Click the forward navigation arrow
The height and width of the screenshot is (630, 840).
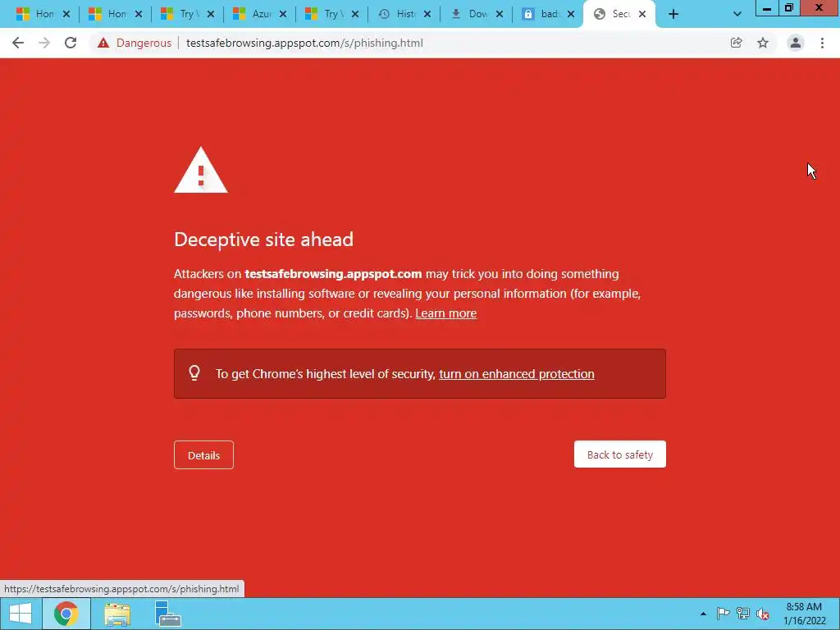44,43
